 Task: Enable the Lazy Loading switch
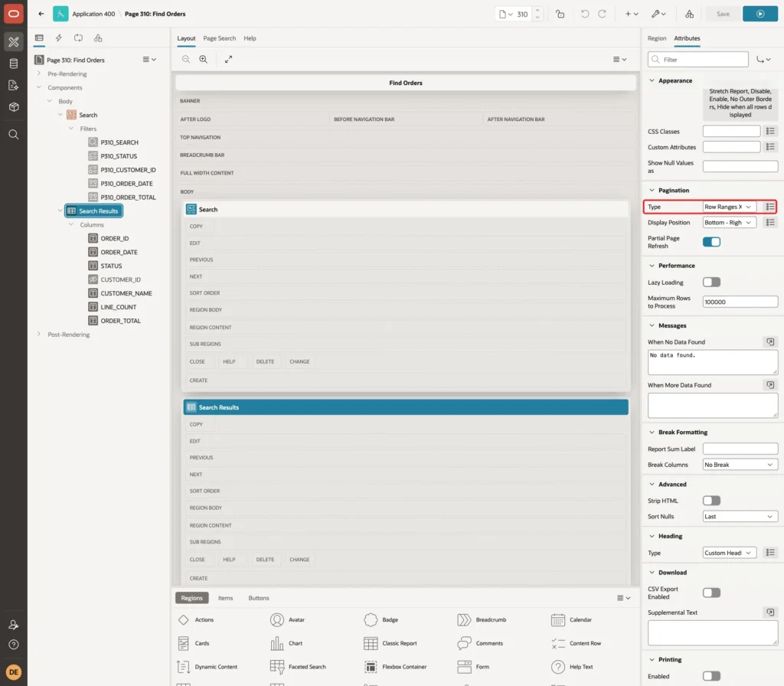[x=711, y=282]
